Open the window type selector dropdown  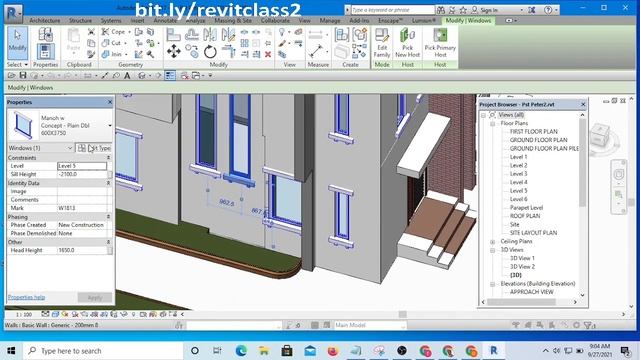pyautogui.click(x=110, y=125)
